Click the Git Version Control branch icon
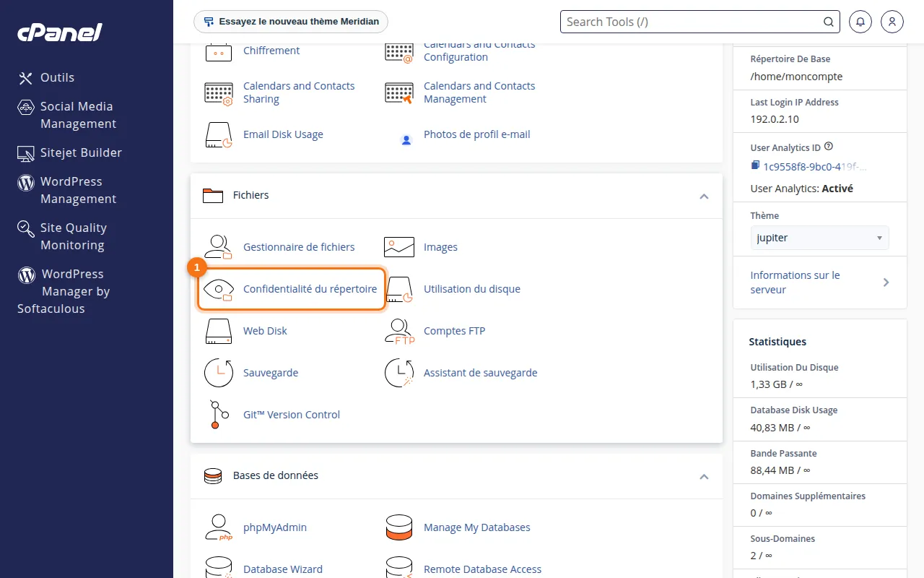The width and height of the screenshot is (924, 578). click(219, 415)
